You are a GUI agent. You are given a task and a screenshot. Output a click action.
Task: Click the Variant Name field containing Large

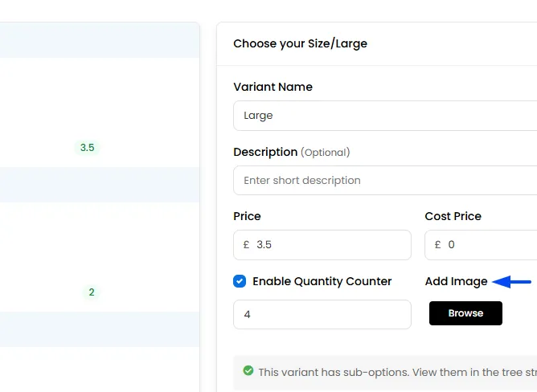tap(385, 116)
